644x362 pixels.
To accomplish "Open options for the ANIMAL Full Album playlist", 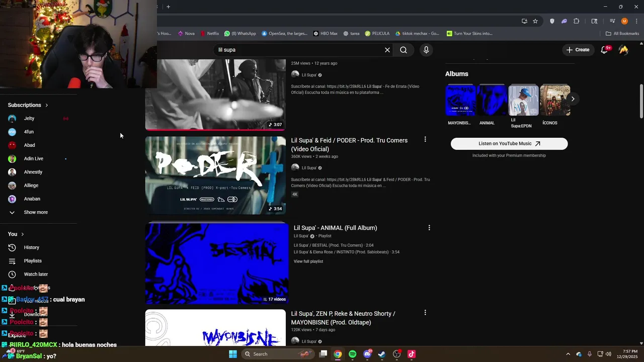I will tap(429, 228).
